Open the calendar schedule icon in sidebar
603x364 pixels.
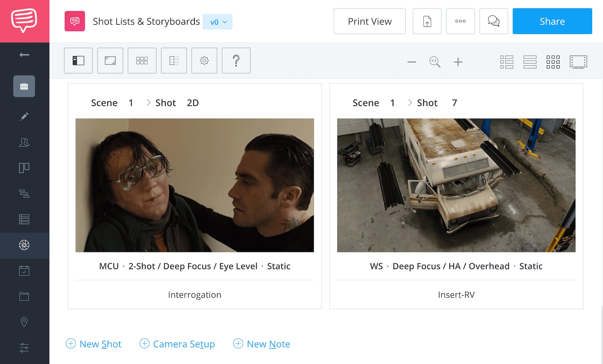pos(24,271)
